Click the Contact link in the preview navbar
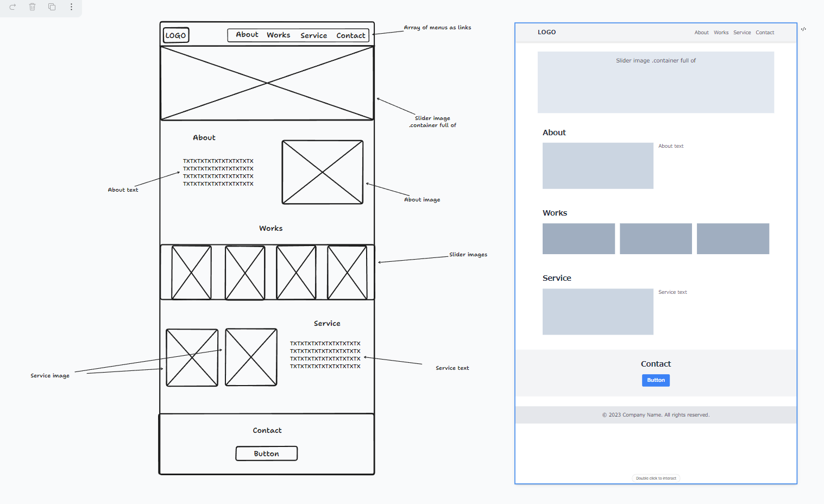Image resolution: width=824 pixels, height=504 pixels. (x=765, y=32)
